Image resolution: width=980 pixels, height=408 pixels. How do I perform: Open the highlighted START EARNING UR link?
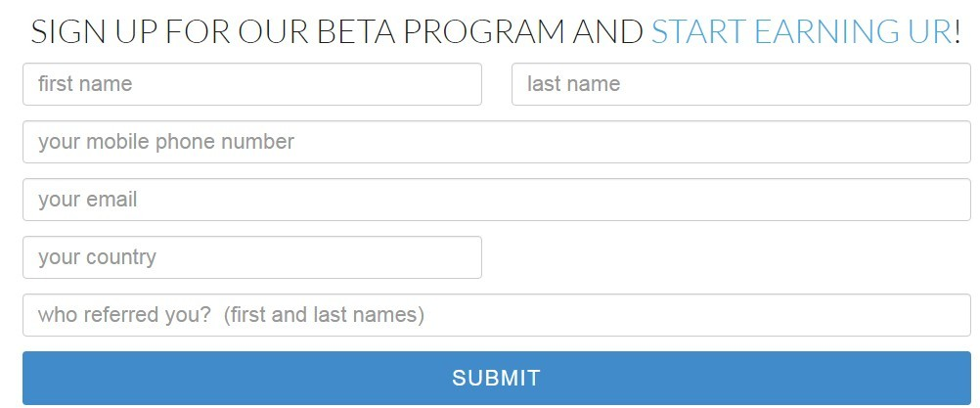[x=801, y=32]
